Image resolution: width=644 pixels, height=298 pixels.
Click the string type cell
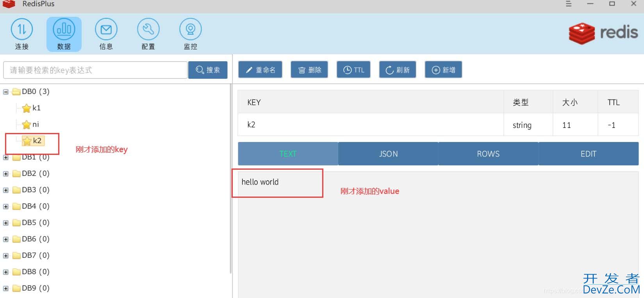528,125
